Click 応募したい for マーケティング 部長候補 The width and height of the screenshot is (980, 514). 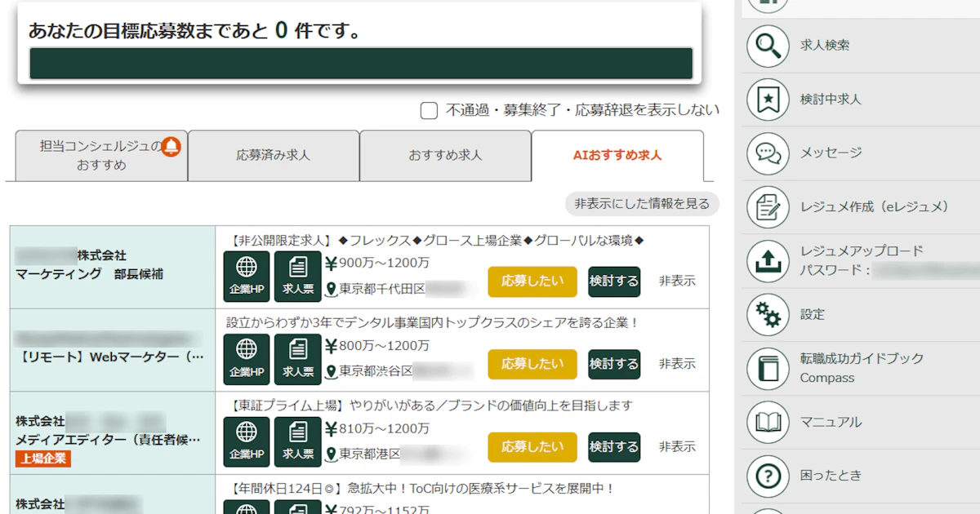coord(532,281)
